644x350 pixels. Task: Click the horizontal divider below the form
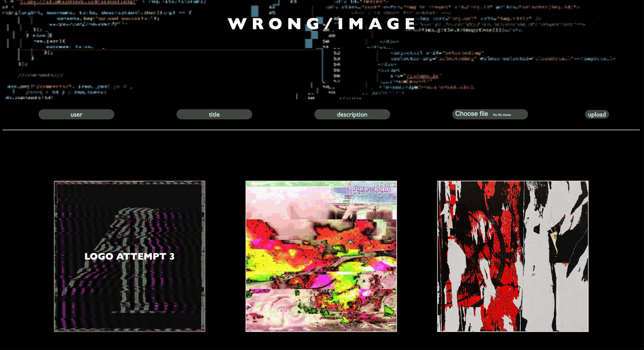coord(321,130)
